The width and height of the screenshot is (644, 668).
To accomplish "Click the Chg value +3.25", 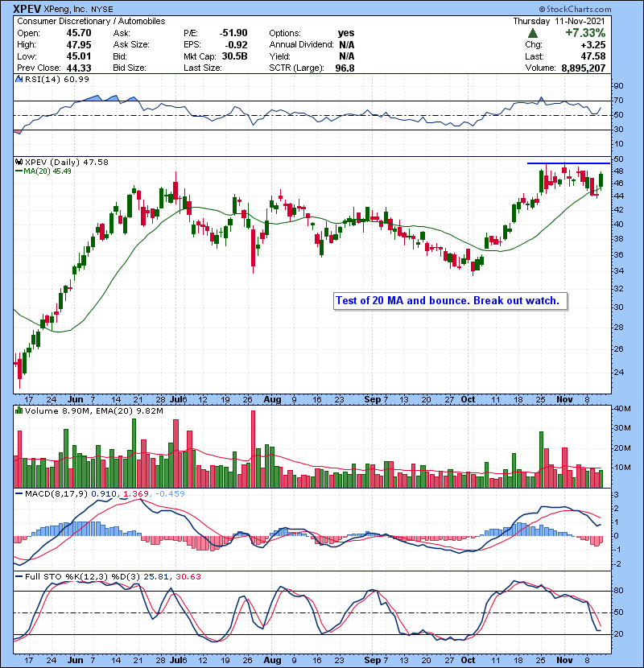I will [592, 45].
